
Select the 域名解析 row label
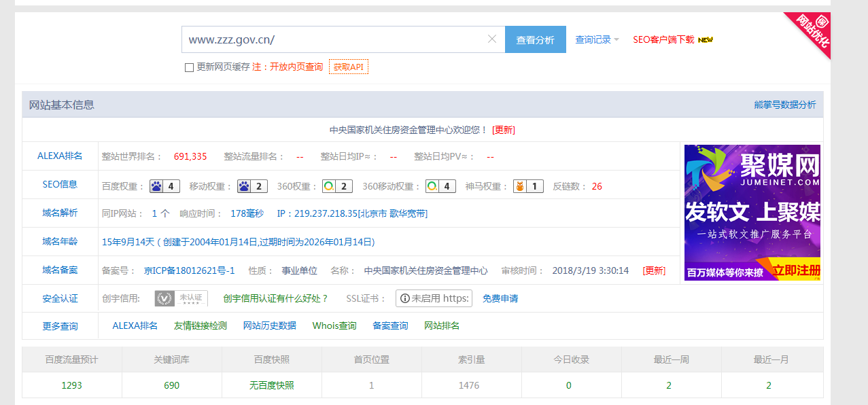(60, 213)
